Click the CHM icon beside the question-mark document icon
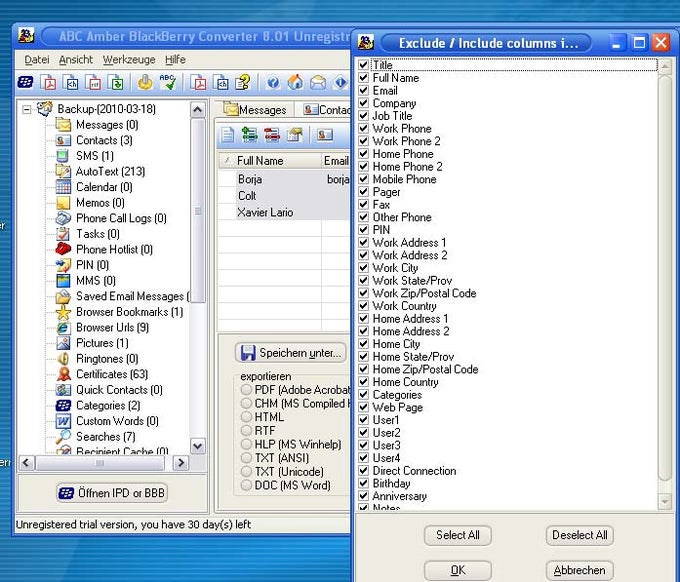This screenshot has height=582, width=680. point(221,82)
